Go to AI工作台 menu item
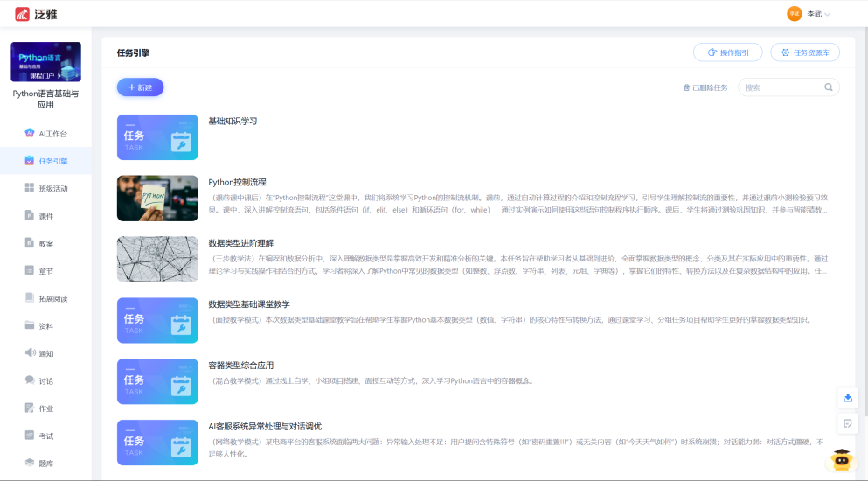868x481 pixels. coord(46,134)
